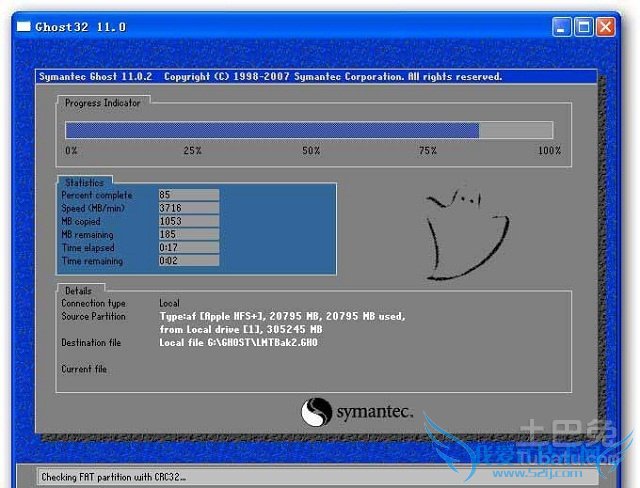This screenshot has width=640, height=488.
Task: Close the Ghost32 11.0 window
Action: [605, 27]
